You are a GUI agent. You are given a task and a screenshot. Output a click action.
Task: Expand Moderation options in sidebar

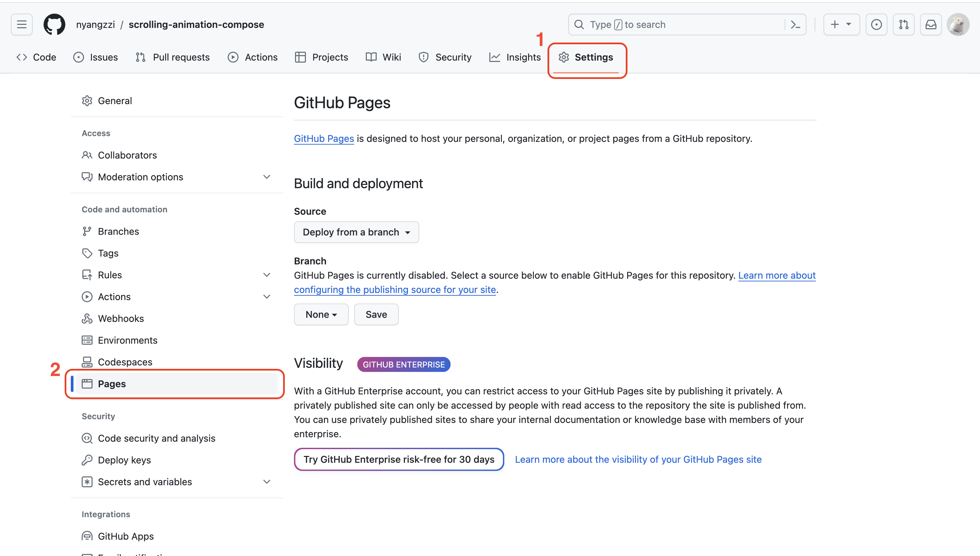coord(266,177)
